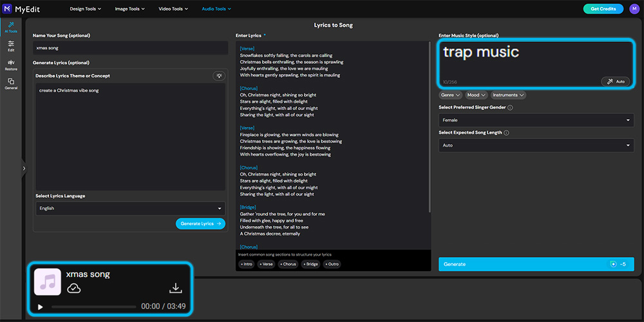Click the lyrics theme description text area
This screenshot has width=644, height=322.
[130, 137]
